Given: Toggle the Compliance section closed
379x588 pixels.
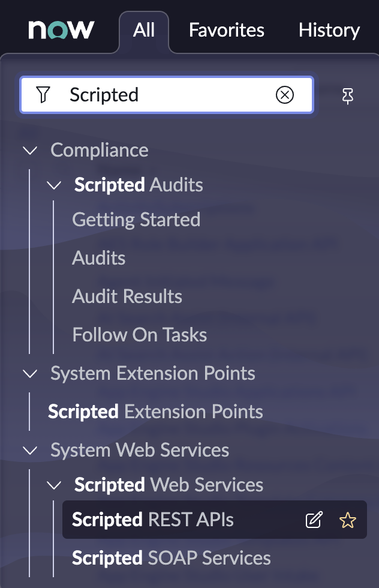Looking at the screenshot, I should pyautogui.click(x=30, y=150).
